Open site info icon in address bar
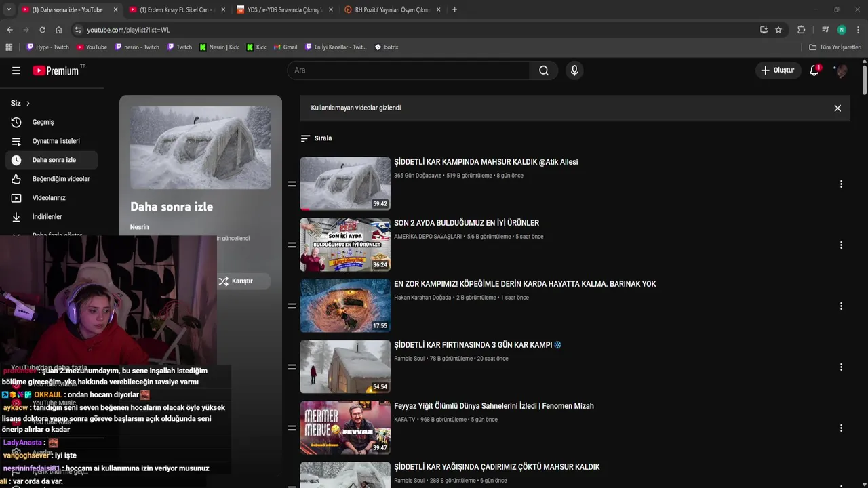 coord(78,30)
